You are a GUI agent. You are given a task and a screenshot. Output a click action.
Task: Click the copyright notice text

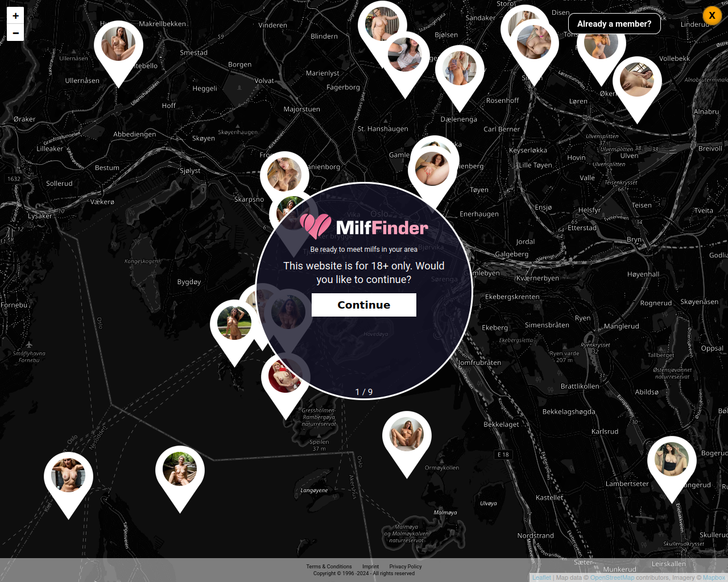coord(364,573)
